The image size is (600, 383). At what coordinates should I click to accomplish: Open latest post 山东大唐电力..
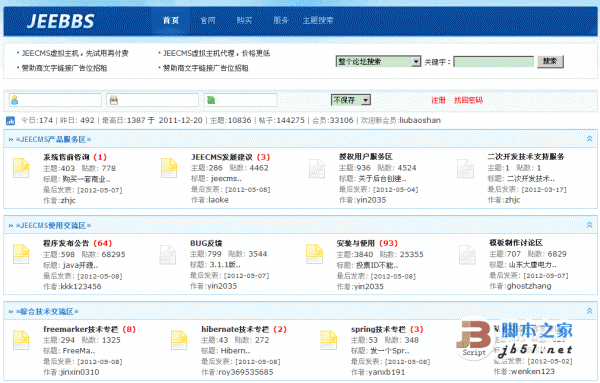pos(532,264)
